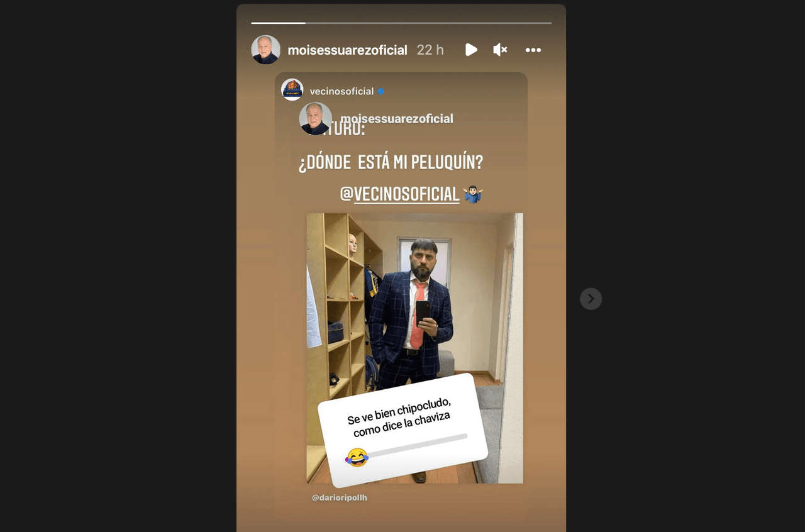
Task: Click the '22 h' timestamp
Action: [430, 50]
